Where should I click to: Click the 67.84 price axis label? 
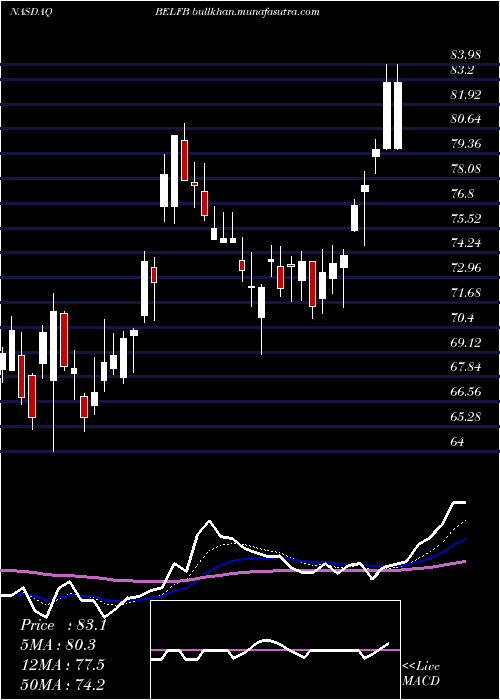(466, 367)
